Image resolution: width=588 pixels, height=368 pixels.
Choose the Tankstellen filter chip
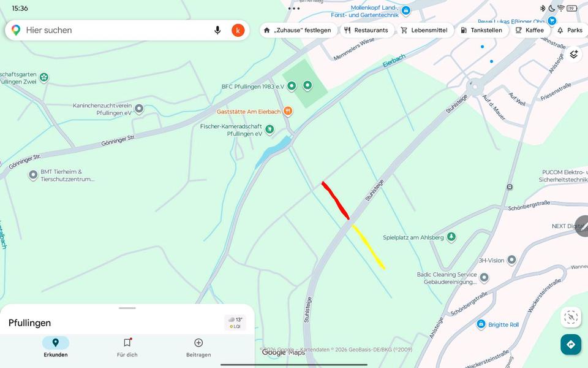pos(481,30)
